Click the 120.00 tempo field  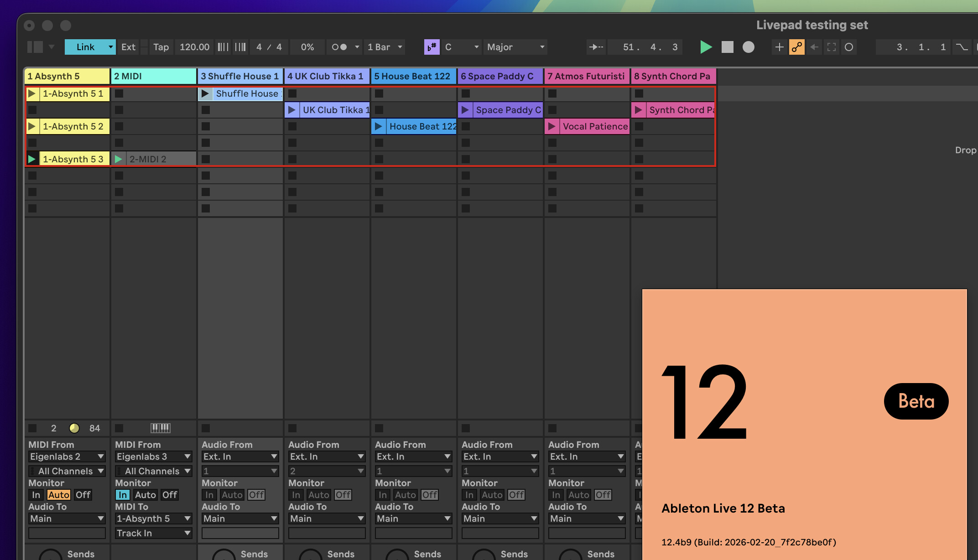[x=194, y=47]
